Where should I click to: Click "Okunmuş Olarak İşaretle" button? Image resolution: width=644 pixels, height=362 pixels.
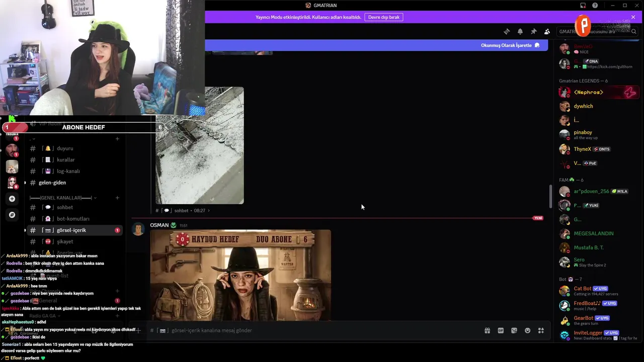tap(510, 45)
